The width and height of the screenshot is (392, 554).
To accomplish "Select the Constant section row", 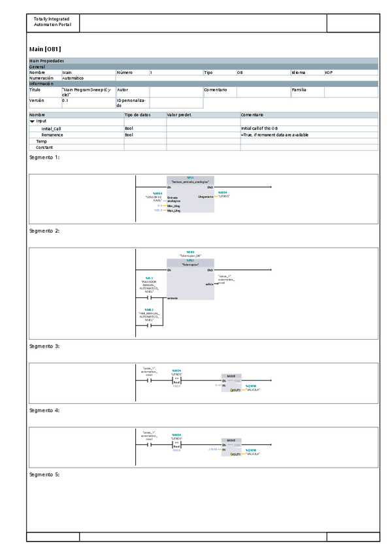I will click(x=44, y=147).
